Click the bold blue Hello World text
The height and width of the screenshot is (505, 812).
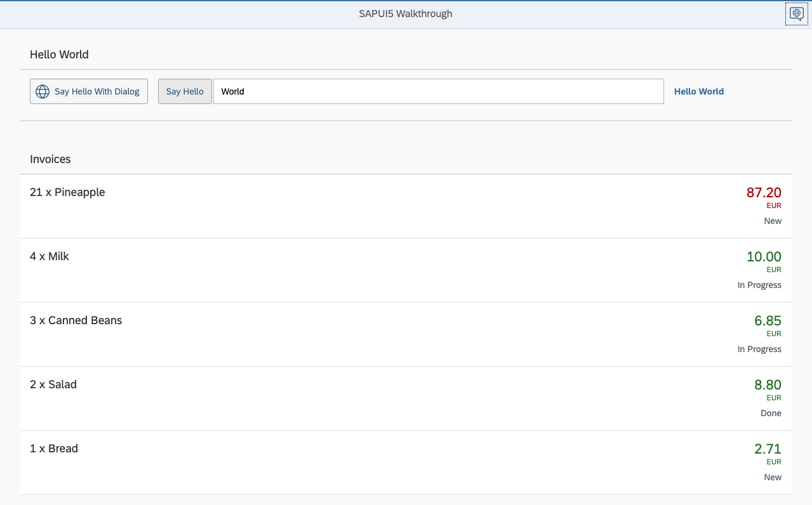[x=699, y=91]
